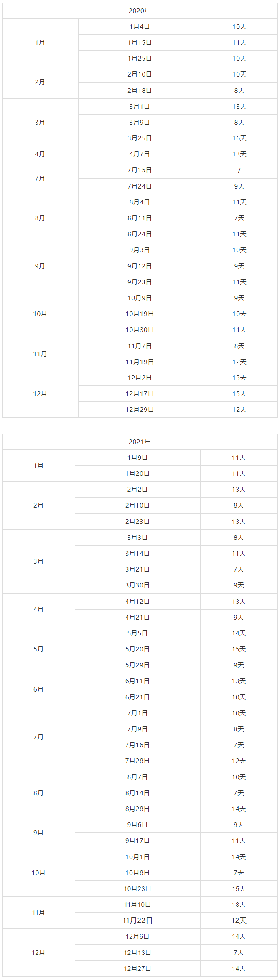Select the 10月30日 date cell
This screenshot has height=980, width=280.
coord(140,330)
